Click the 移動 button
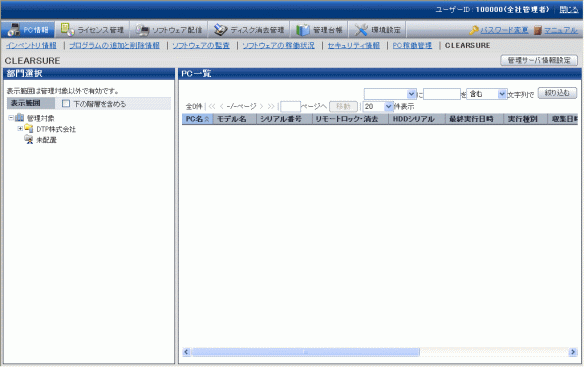The width and height of the screenshot is (584, 367). coord(343,107)
